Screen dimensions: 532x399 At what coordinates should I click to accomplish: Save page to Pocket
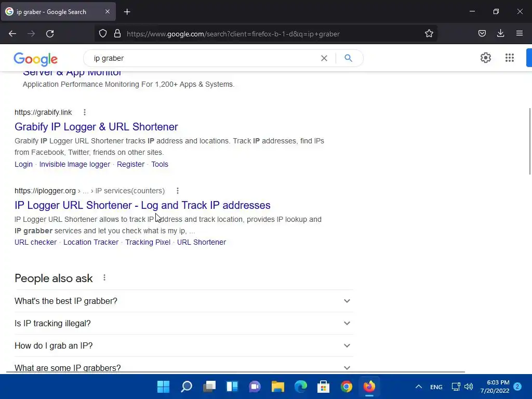482,33
